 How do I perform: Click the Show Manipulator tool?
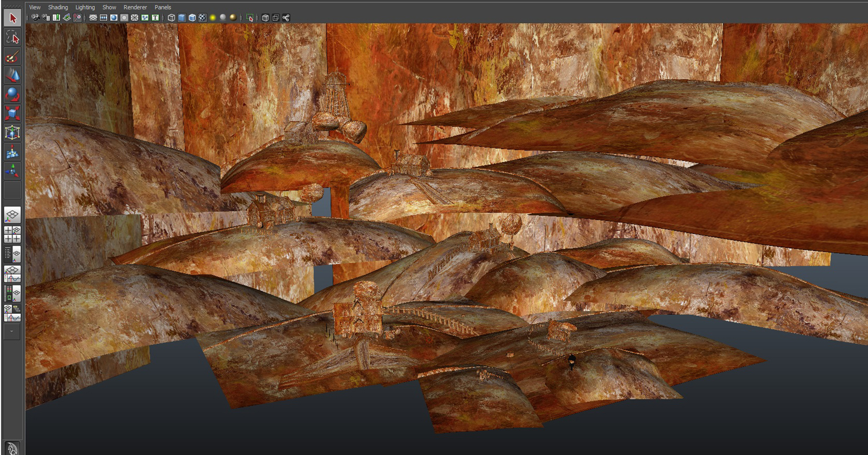(x=12, y=171)
